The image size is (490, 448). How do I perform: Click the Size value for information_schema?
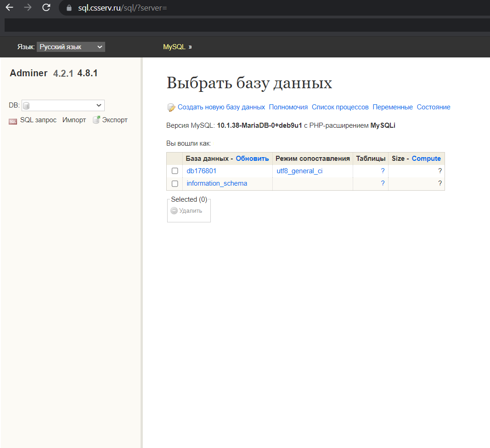click(x=439, y=183)
